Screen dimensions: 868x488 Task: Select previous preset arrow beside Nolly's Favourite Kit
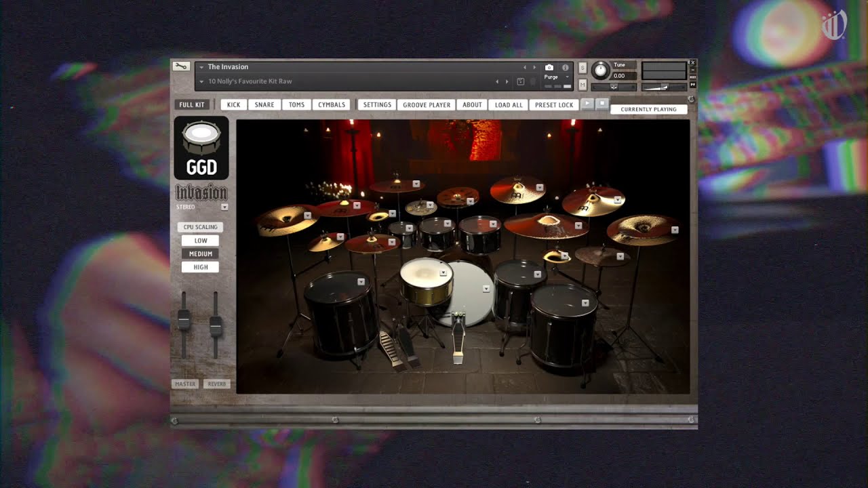click(497, 81)
